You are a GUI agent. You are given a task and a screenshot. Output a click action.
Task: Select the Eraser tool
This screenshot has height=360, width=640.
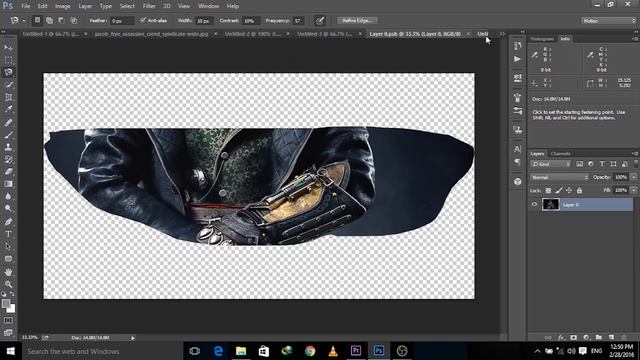tap(8, 171)
